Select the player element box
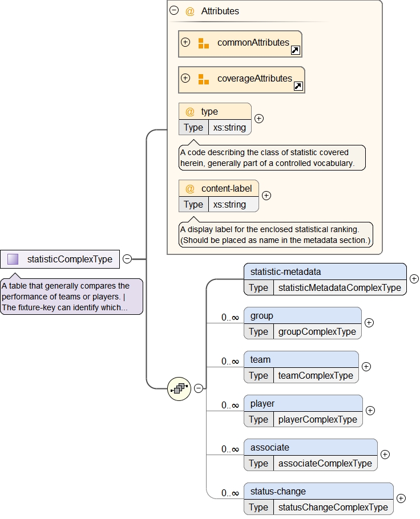This screenshot has width=420, height=519. [x=302, y=403]
